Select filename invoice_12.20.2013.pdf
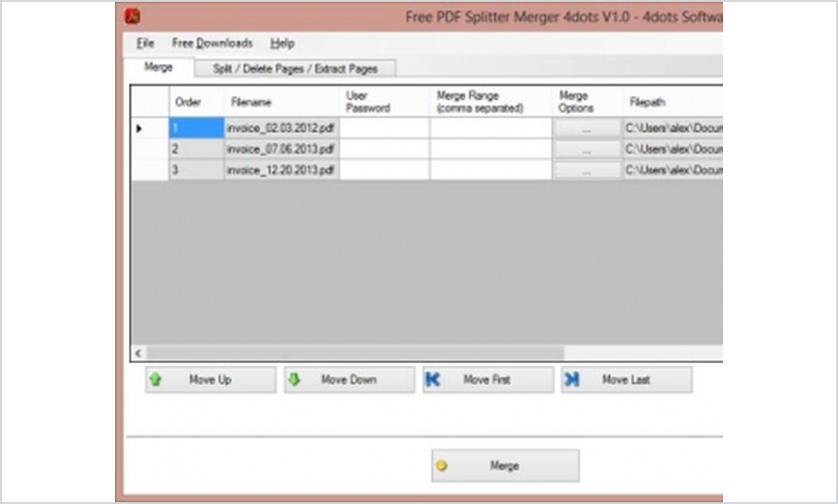The image size is (838, 504). click(x=282, y=170)
